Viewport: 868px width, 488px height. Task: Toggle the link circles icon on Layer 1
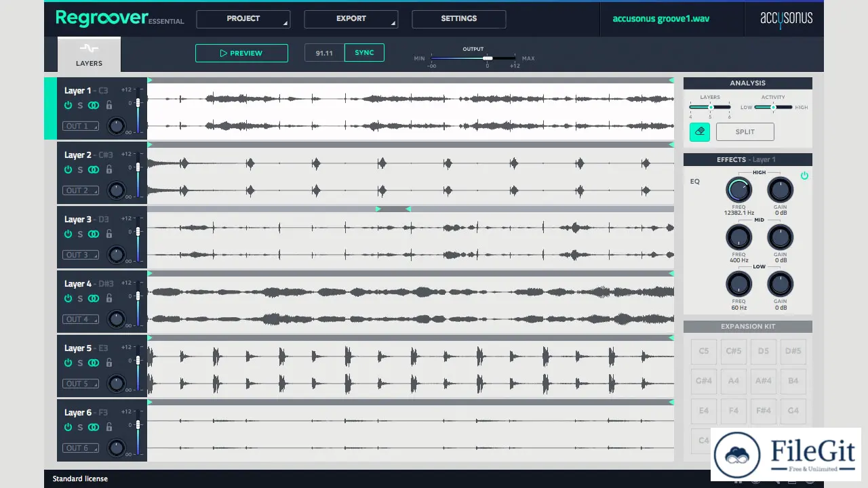pyautogui.click(x=94, y=105)
